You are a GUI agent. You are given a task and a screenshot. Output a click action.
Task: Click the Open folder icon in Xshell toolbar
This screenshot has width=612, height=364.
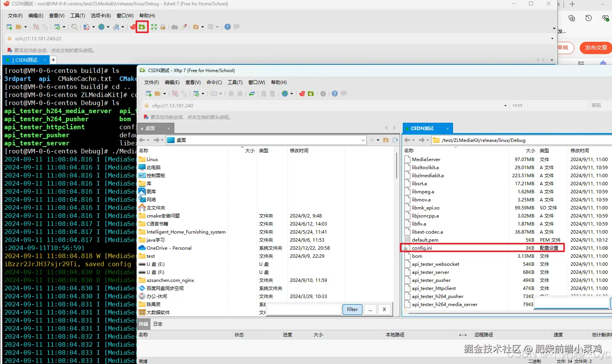click(18, 27)
